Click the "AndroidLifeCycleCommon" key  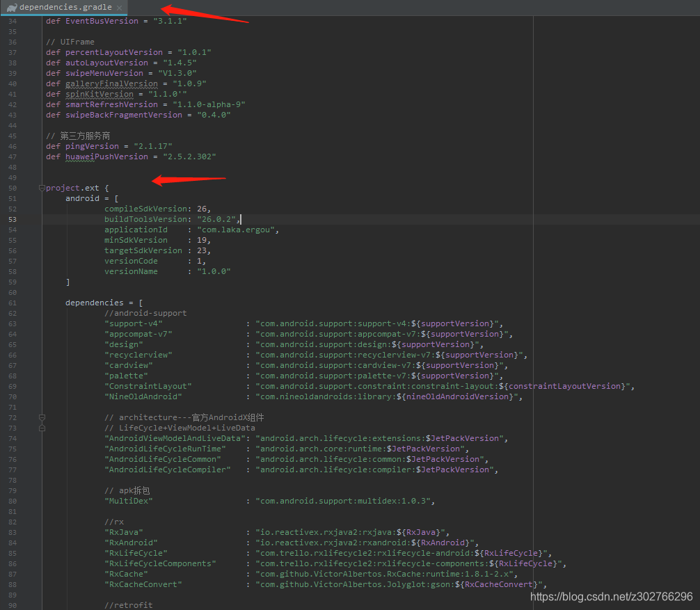163,460
